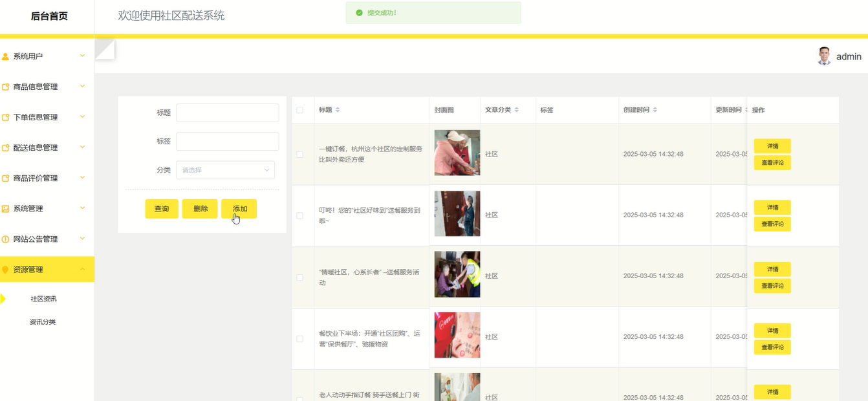
Task: Expand the 配送信息管理 menu chevron
Action: click(x=82, y=147)
